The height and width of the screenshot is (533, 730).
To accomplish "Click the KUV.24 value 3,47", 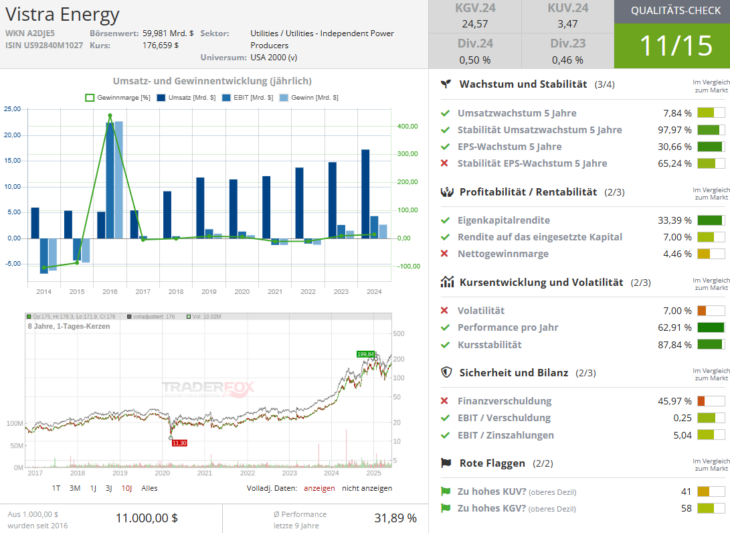I will 568,24.
